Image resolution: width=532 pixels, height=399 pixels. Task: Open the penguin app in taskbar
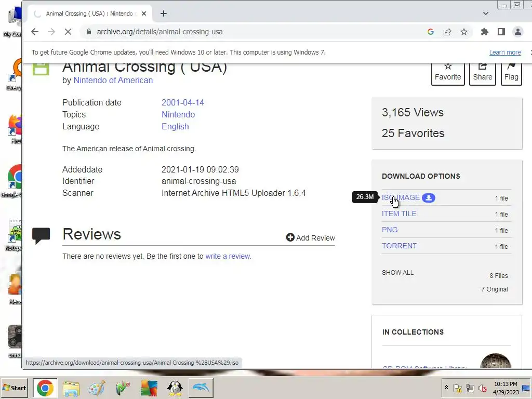point(175,388)
